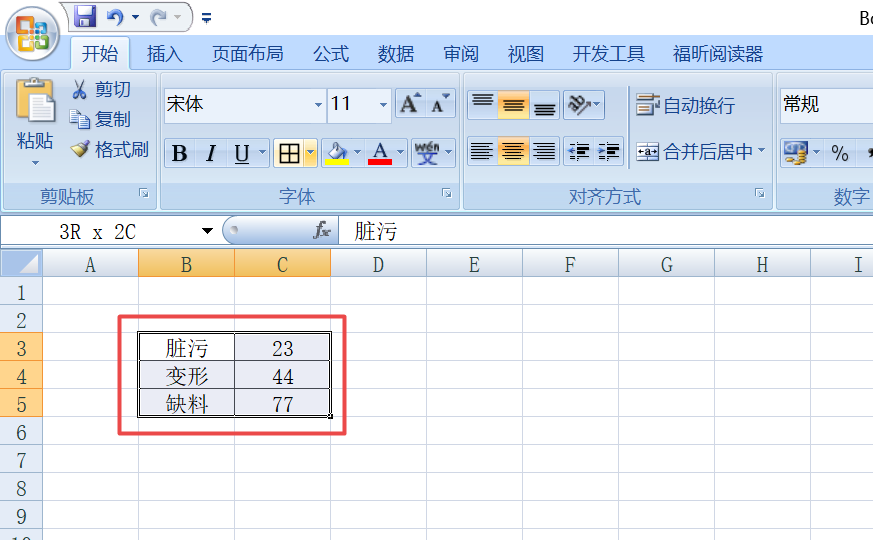Redo the last undone action
The image size is (873, 540).
(159, 17)
